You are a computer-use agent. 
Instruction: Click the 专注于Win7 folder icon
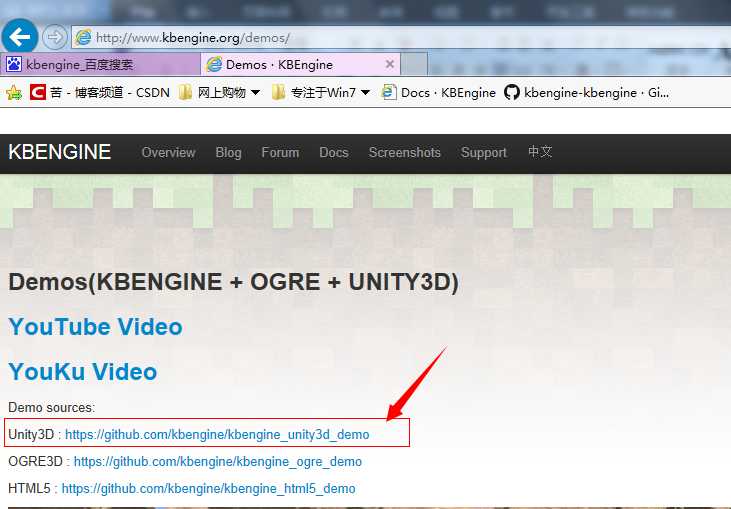point(278,92)
